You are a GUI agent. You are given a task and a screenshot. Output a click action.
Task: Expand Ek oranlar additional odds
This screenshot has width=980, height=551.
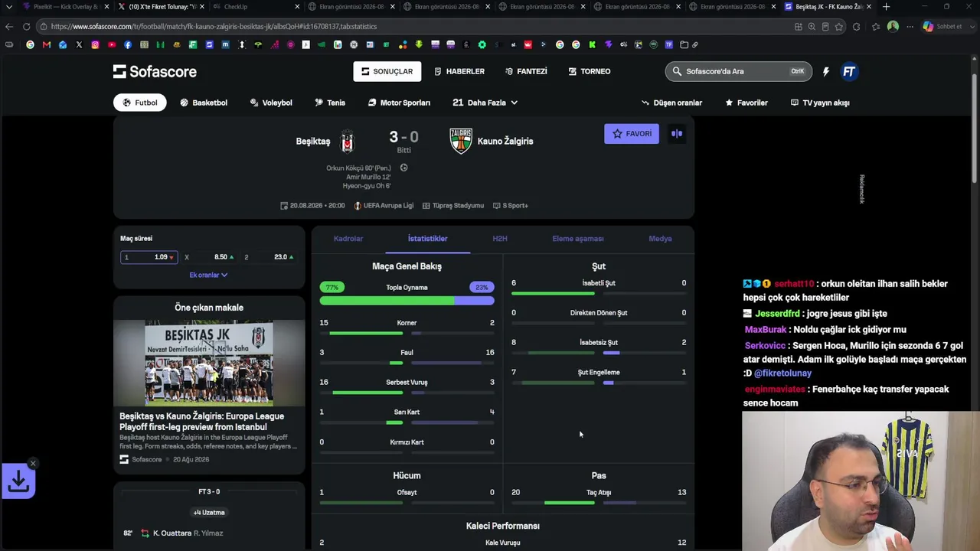tap(208, 275)
